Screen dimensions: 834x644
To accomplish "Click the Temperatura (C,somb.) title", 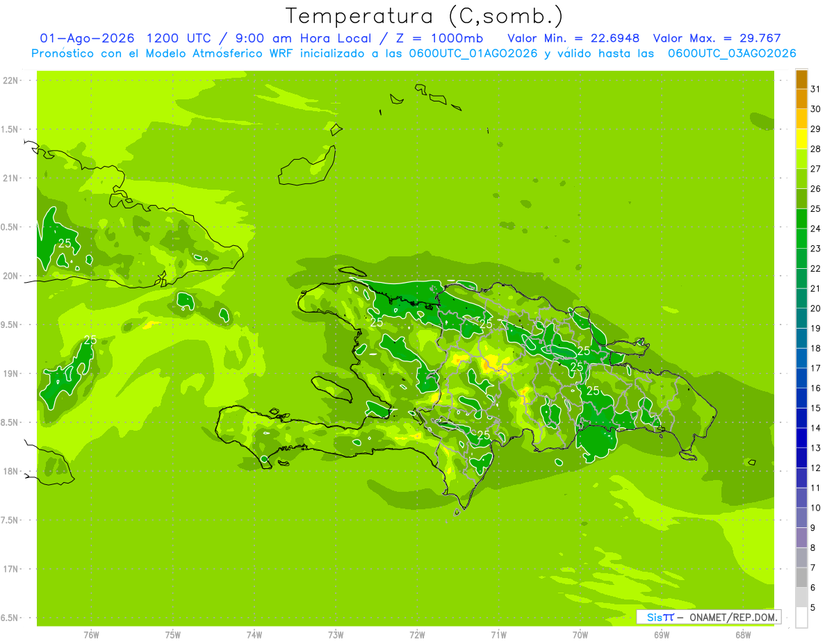I will (x=425, y=15).
